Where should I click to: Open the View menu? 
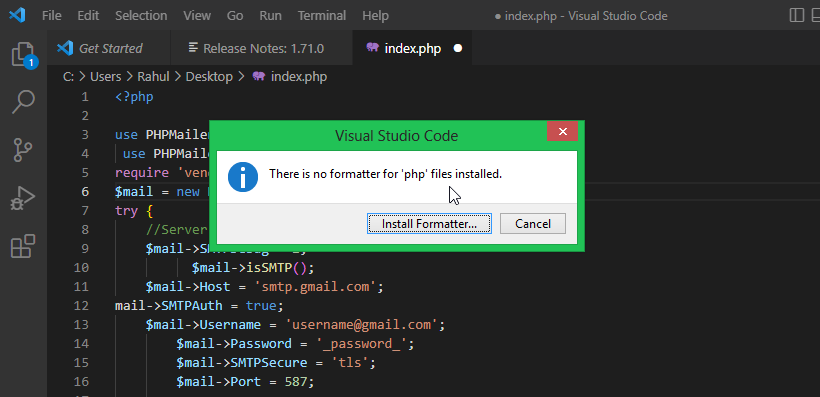197,16
